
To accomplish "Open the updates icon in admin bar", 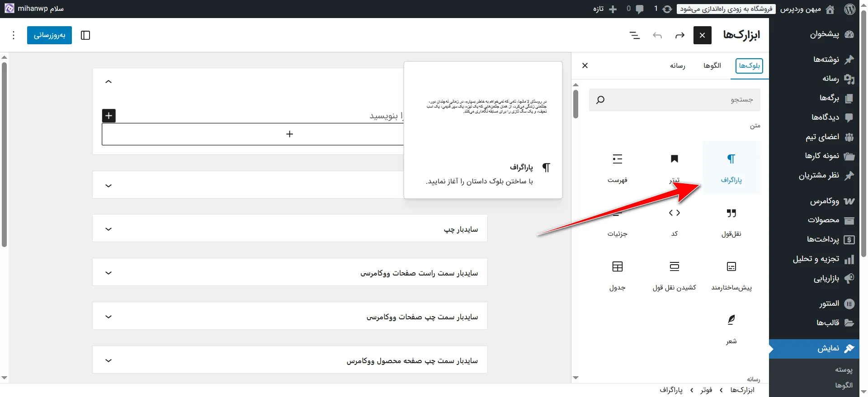I will (x=662, y=9).
